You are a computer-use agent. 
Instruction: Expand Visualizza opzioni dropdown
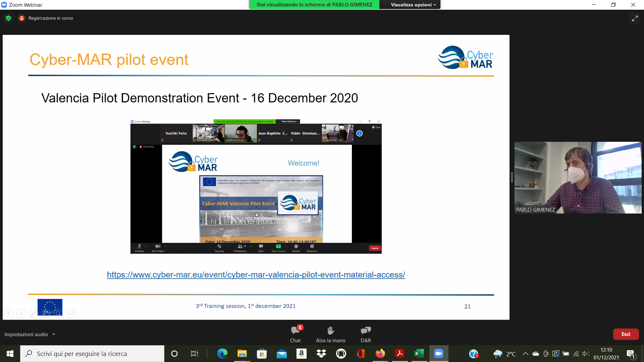413,5
